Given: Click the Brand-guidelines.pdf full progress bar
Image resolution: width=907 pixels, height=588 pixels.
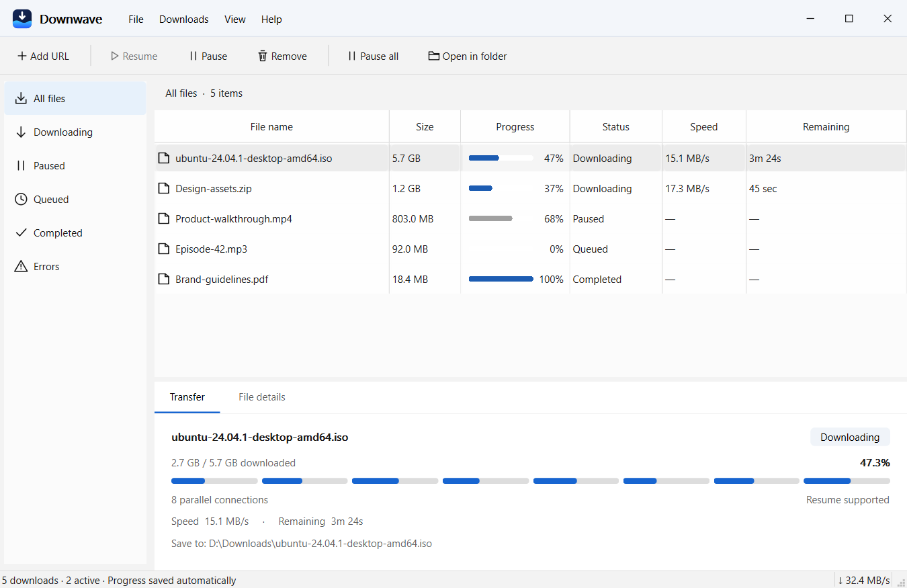Looking at the screenshot, I should 501,280.
